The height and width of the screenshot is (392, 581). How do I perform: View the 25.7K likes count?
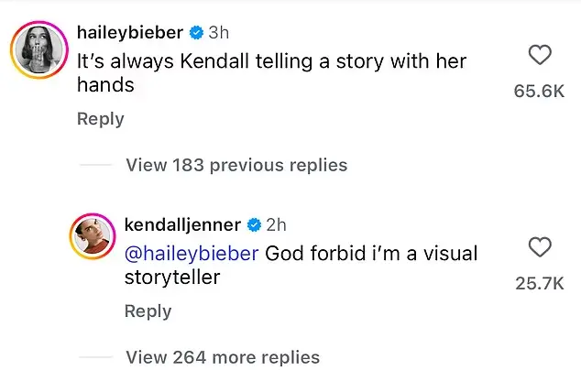[540, 283]
